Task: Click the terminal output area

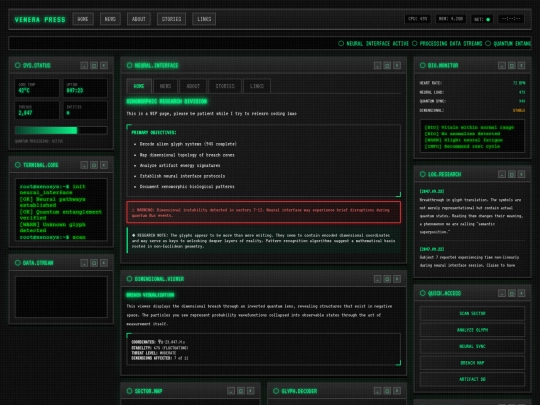Action: pyautogui.click(x=61, y=210)
